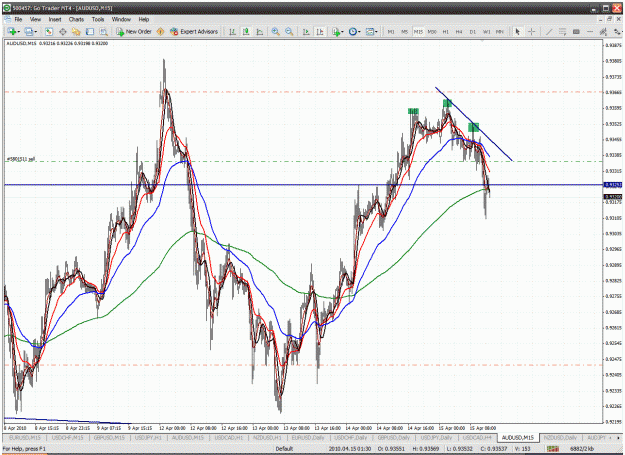Screen dimensions: 625x455
Task: Select the Horizontal Line tool
Action: [590, 31]
